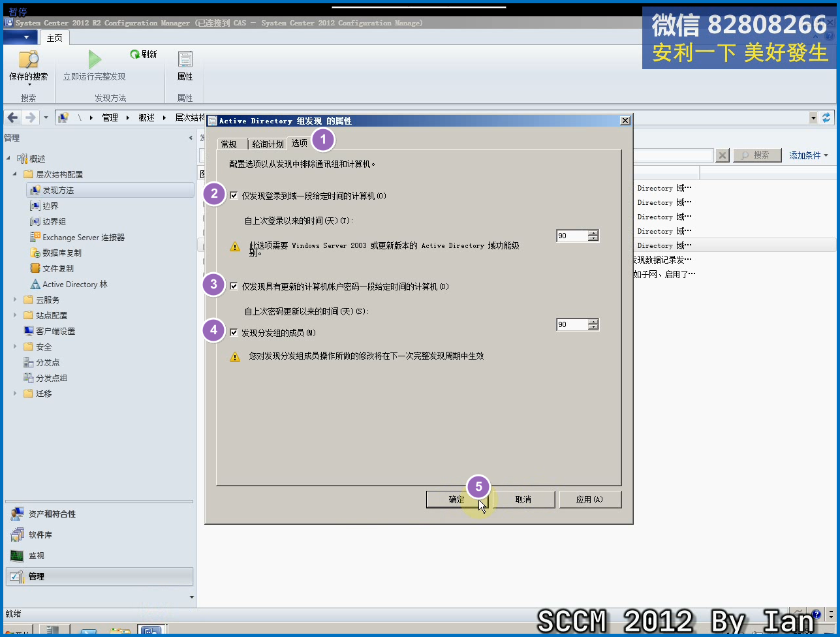Click 管理 in the breadcrumb path
840x637 pixels.
110,117
